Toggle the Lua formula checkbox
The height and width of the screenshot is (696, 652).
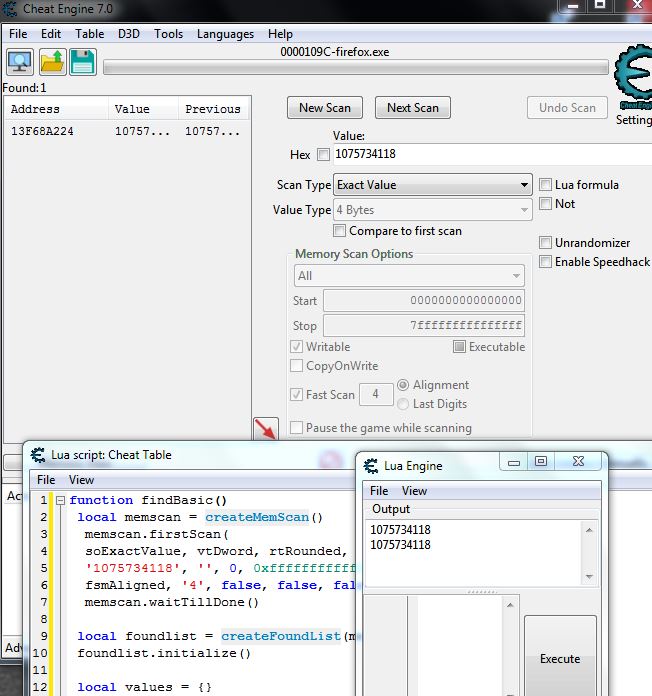[x=546, y=185]
